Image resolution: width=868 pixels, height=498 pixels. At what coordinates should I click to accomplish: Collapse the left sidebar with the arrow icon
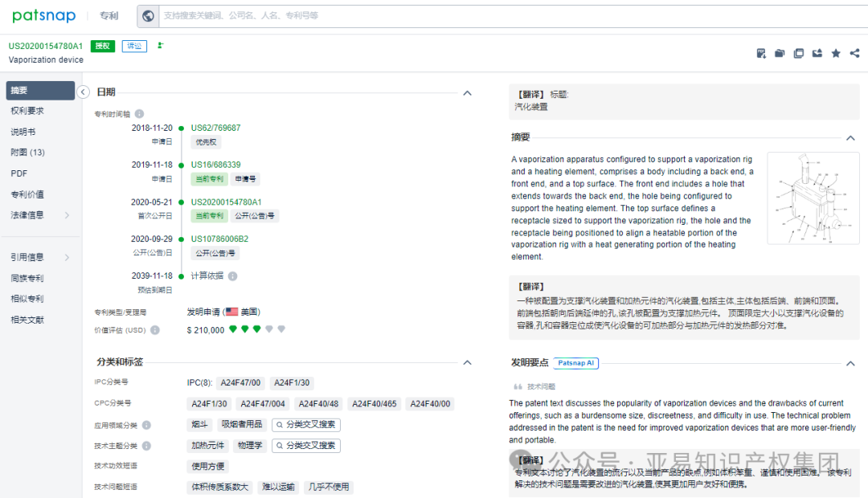pyautogui.click(x=83, y=92)
